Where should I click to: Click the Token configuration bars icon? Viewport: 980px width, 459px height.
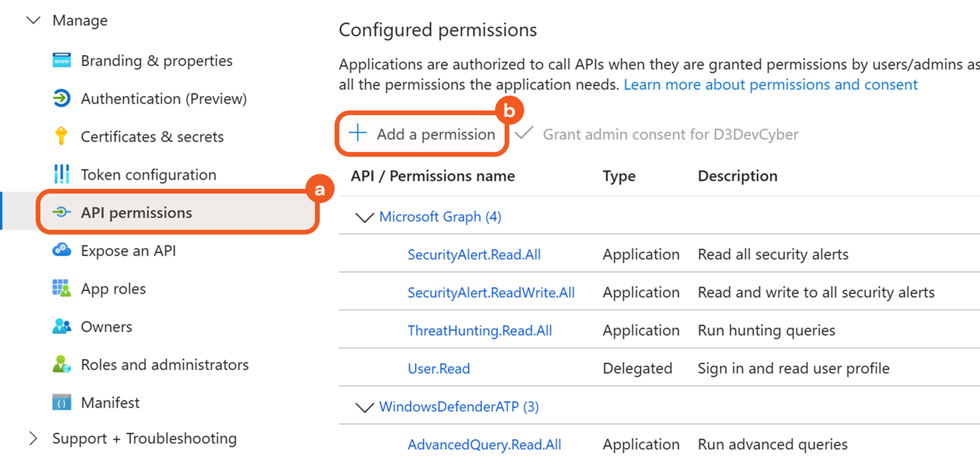point(62,175)
